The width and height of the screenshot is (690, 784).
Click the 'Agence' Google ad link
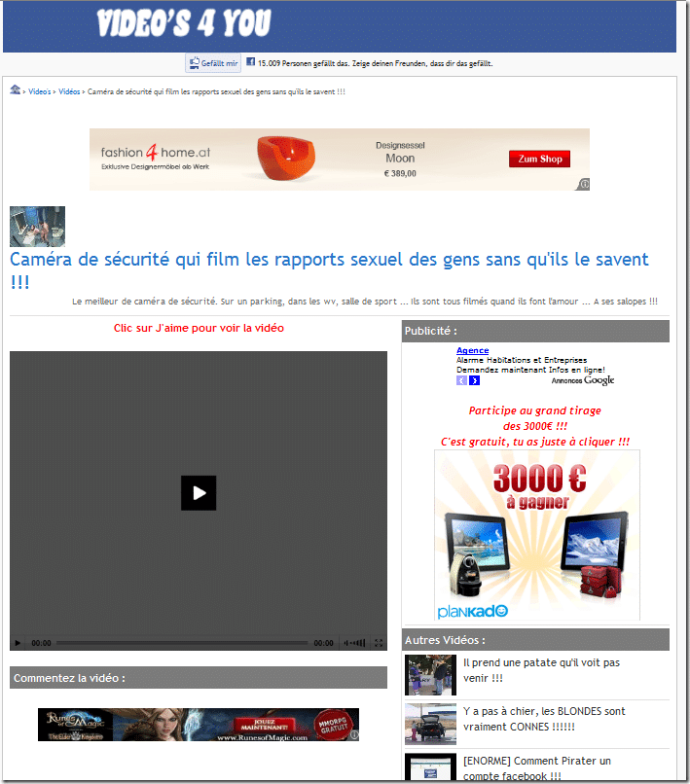click(472, 350)
